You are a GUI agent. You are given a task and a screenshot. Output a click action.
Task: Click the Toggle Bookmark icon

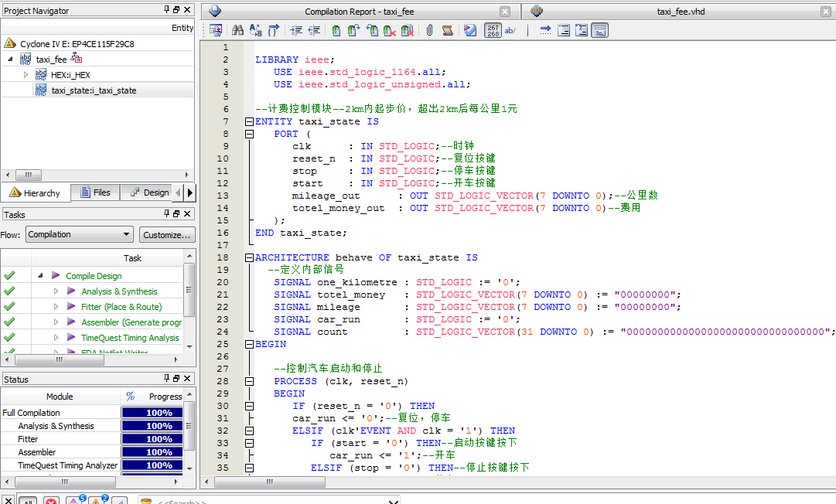pyautogui.click(x=336, y=30)
